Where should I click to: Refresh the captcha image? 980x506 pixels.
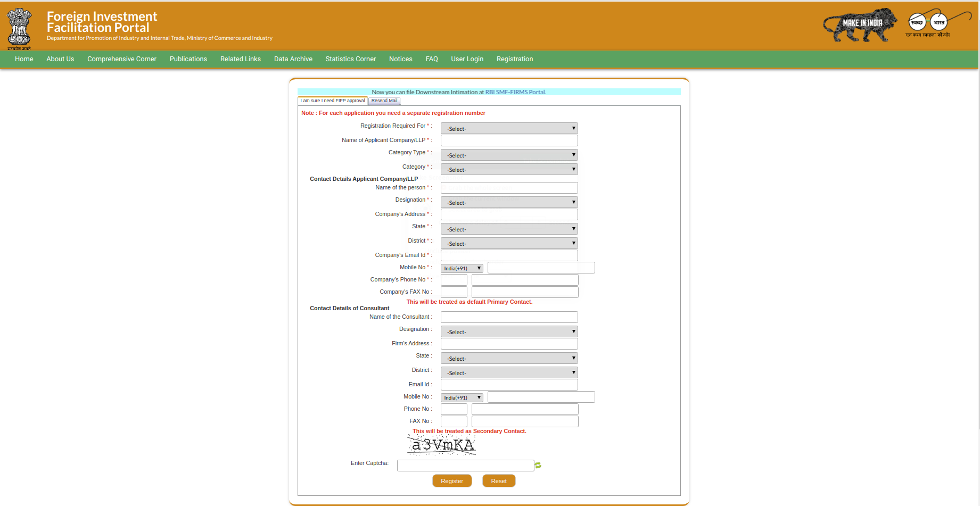[x=538, y=465]
